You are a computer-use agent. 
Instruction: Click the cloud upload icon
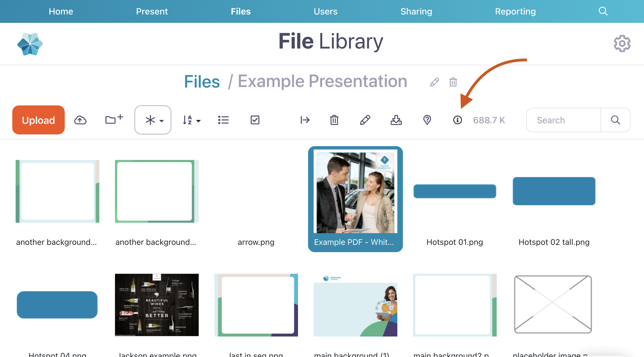[x=80, y=120]
